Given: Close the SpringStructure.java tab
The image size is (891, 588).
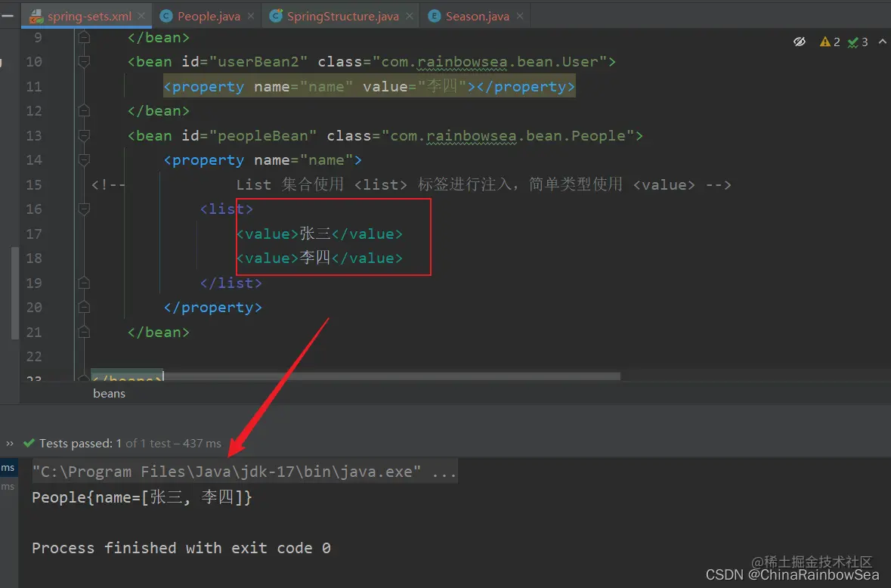Looking at the screenshot, I should click(x=409, y=16).
